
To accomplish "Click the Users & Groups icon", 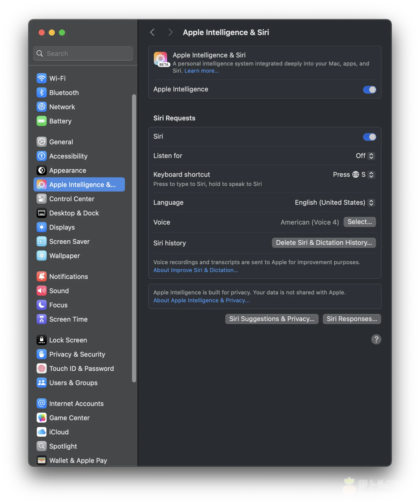I will coord(41,383).
